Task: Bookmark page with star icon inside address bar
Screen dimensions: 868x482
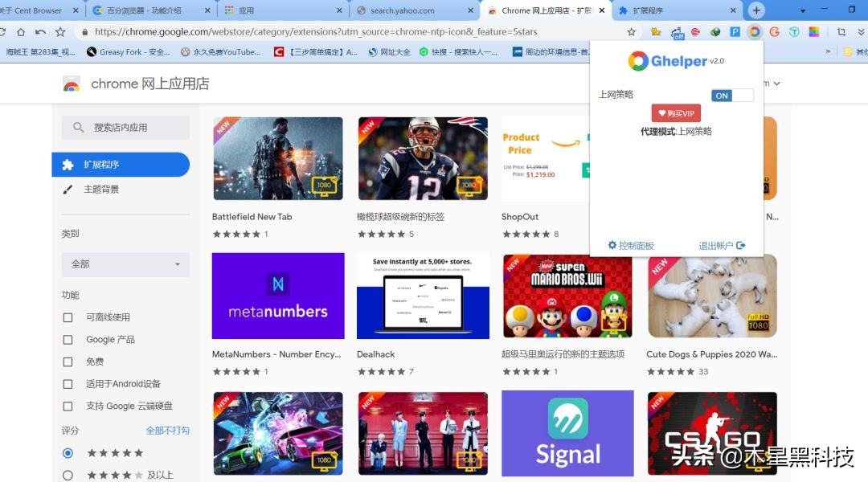Action: [631, 32]
